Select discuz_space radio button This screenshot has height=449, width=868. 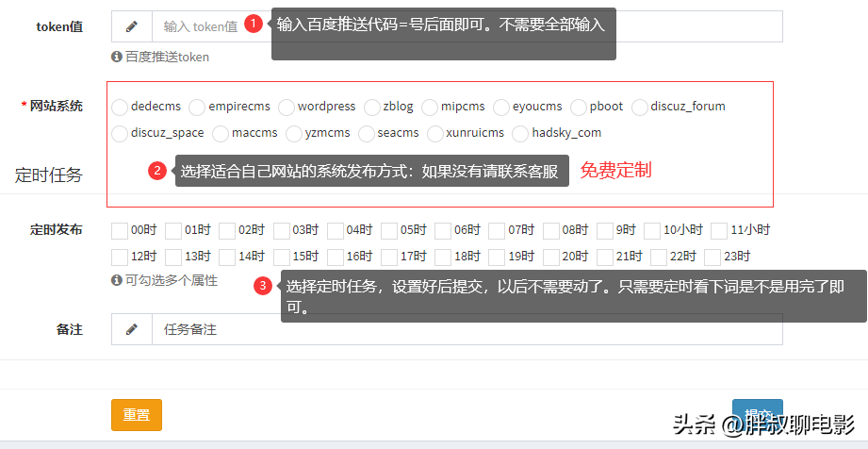point(120,134)
